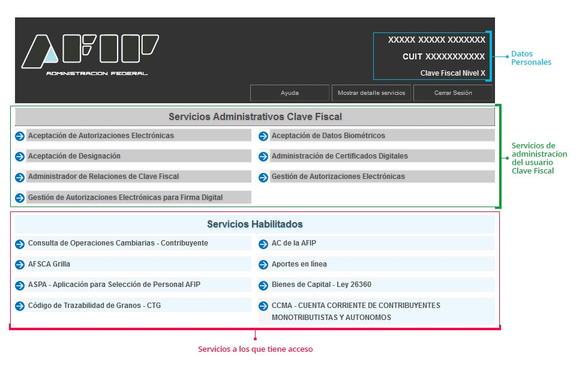Open Consulta de Operaciones Cambiarias - Contribuyente

[118, 243]
